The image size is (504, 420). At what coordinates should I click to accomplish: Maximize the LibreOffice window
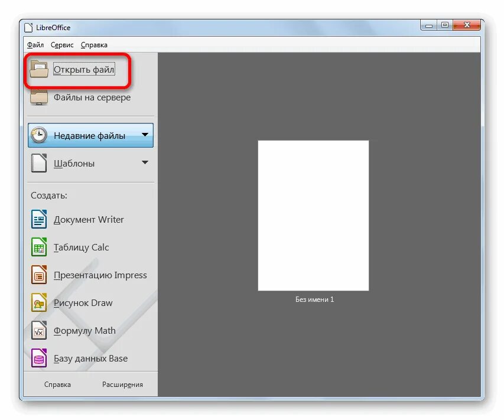coord(445,25)
